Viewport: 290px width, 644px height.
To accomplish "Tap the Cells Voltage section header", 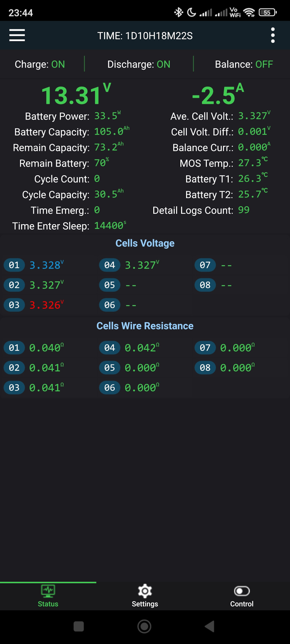I will pos(145,243).
